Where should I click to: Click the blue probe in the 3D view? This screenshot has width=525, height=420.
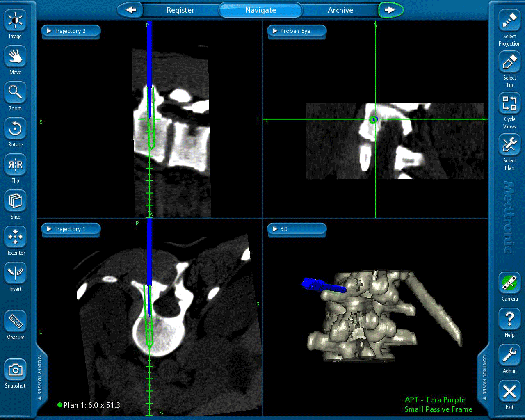tap(324, 285)
